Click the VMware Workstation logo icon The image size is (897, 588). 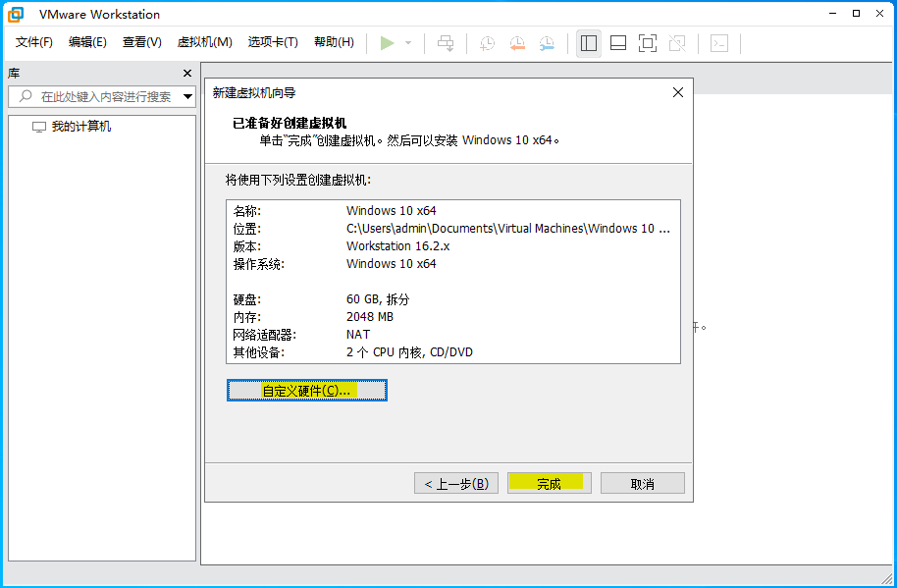[16, 15]
